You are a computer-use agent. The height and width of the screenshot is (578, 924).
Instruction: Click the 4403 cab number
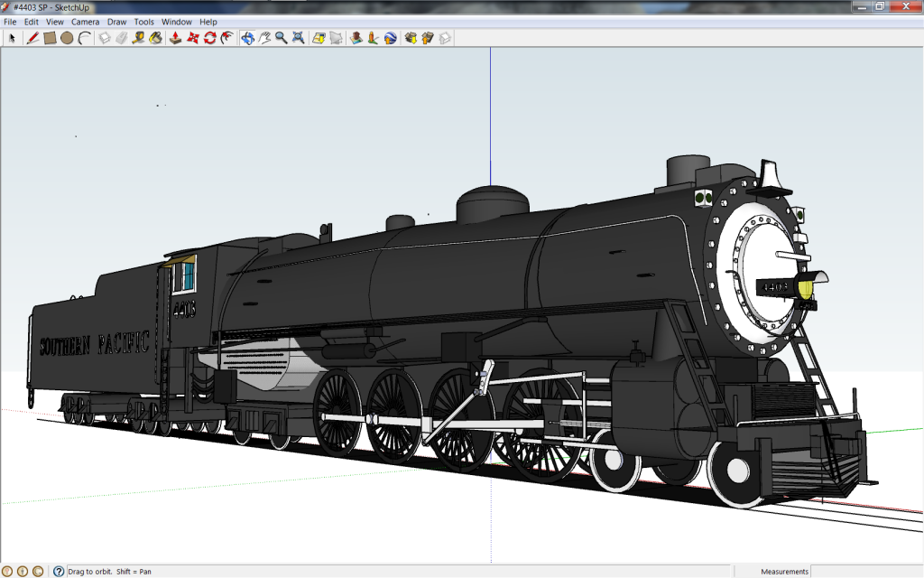coord(184,309)
